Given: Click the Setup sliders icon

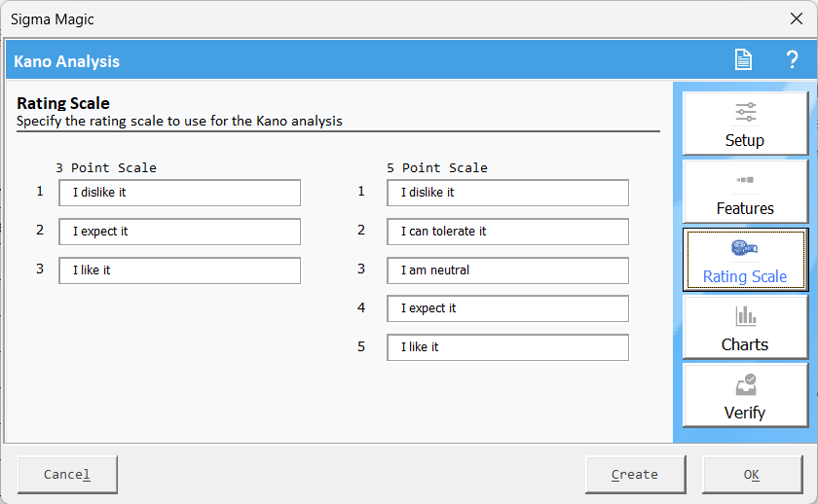Looking at the screenshot, I should [745, 112].
